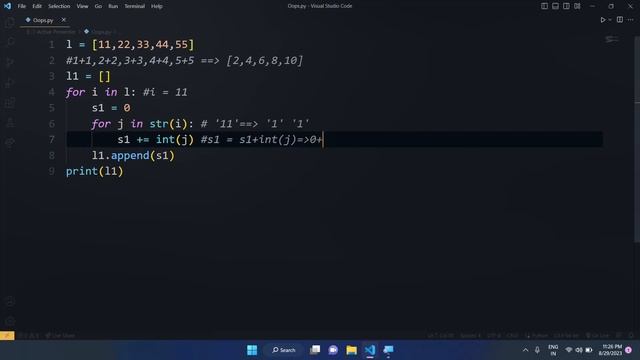
Task: Open the Extensions view
Action: 10,102
